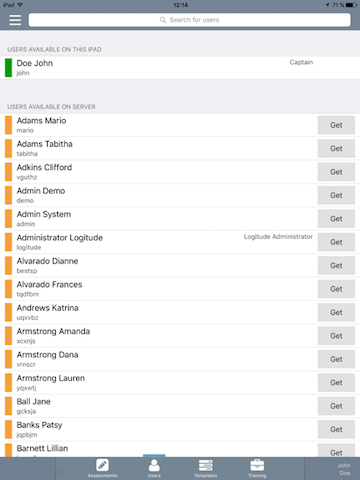The image size is (360, 480).
Task: Click in the Search for users field
Action: [x=189, y=20]
